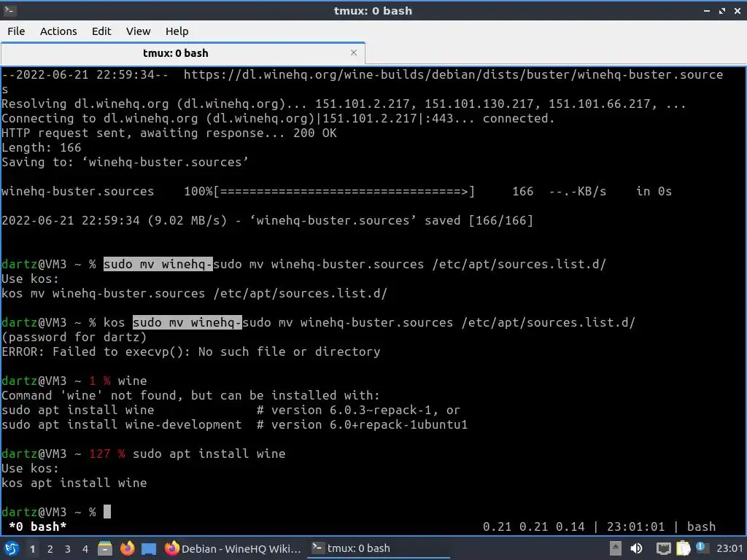Viewport: 747px width, 560px height.
Task: Open the File menu
Action: tap(16, 31)
